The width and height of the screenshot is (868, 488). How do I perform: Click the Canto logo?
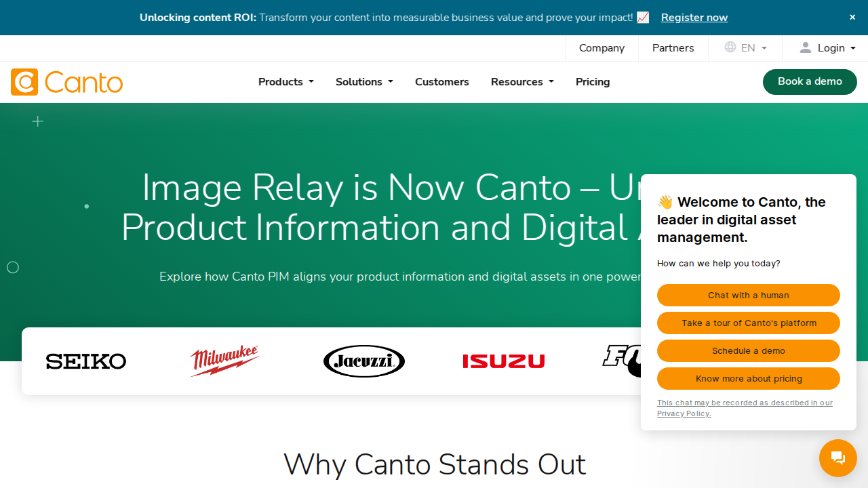pyautogui.click(x=66, y=82)
